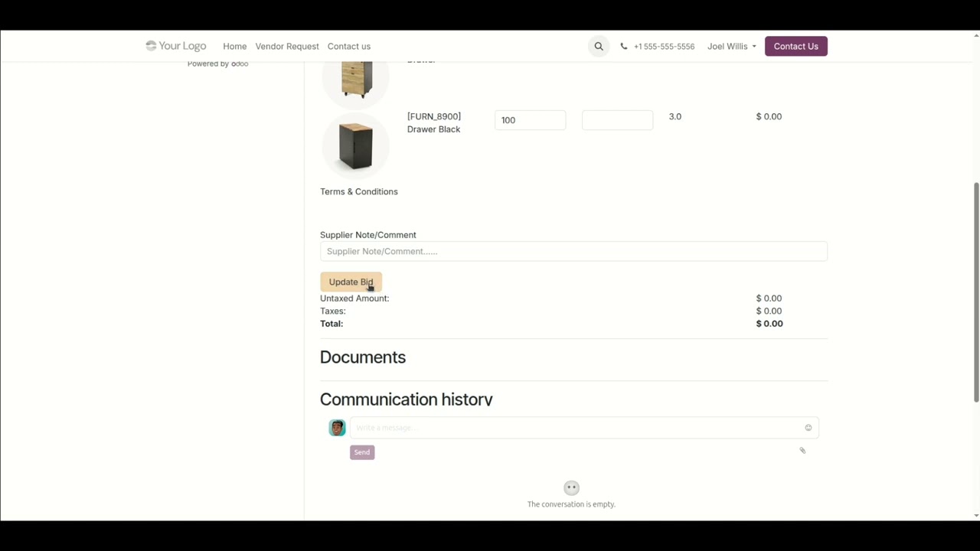
Task: Click the quantity field showing 100
Action: click(x=531, y=120)
